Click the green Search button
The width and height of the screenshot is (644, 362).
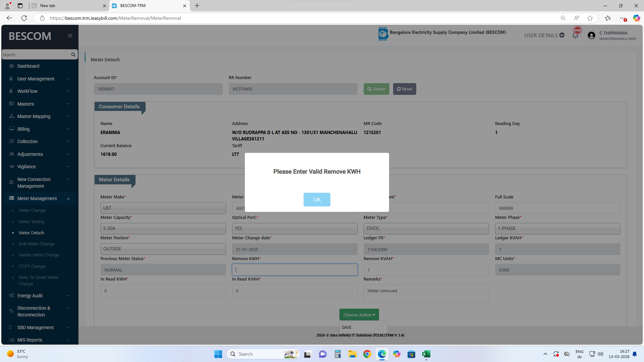coord(376,89)
